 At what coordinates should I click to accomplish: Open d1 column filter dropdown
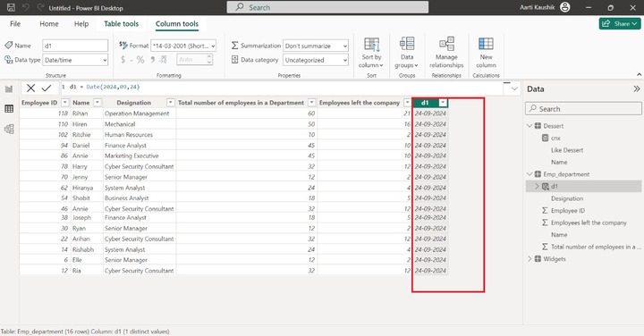[x=443, y=103]
